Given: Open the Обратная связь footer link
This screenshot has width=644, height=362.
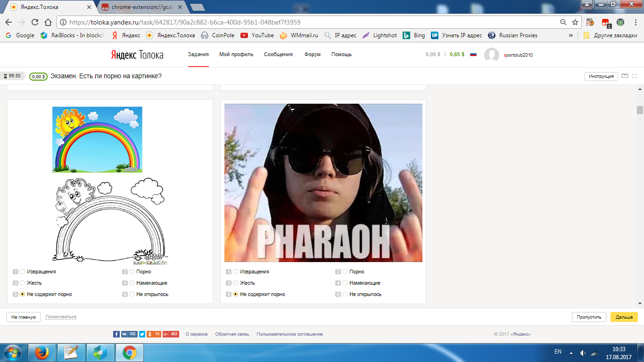Looking at the screenshot, I should (x=232, y=334).
